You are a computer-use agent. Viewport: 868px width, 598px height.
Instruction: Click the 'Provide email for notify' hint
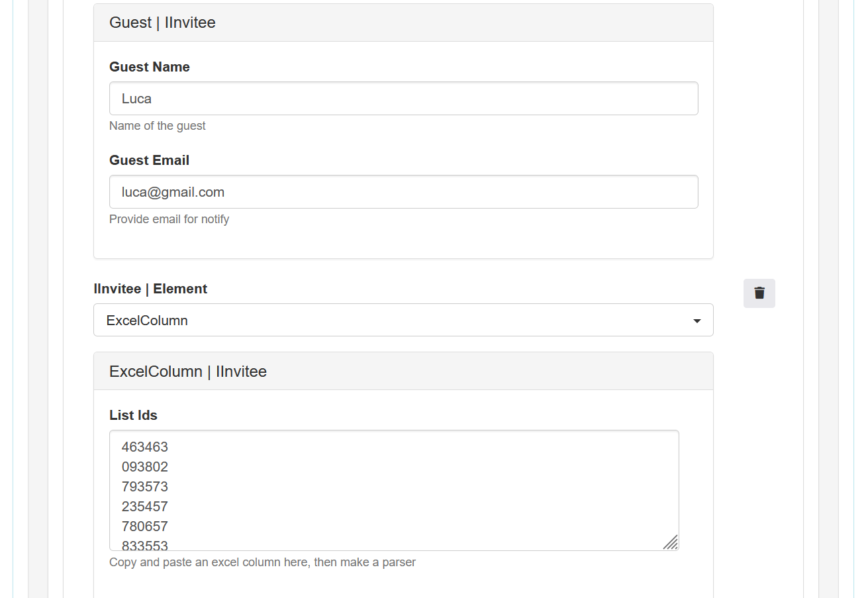(x=169, y=219)
